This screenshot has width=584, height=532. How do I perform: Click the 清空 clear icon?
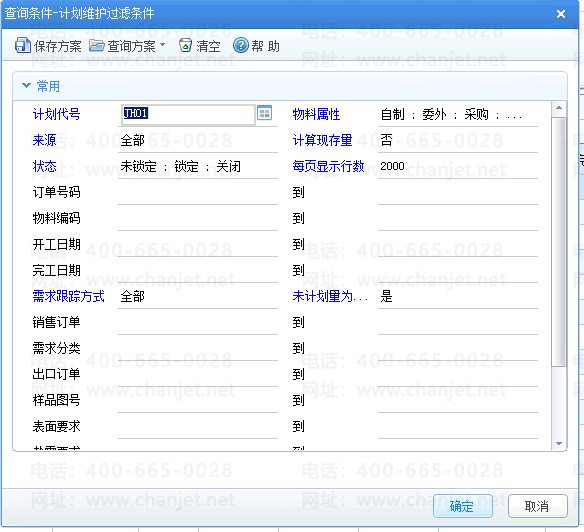point(185,45)
